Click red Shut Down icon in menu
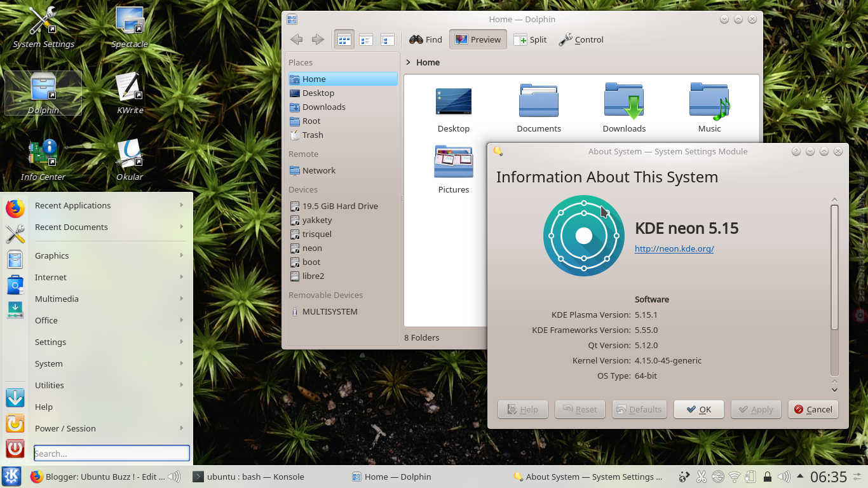Screen dimensions: 868x488 pos(15,449)
